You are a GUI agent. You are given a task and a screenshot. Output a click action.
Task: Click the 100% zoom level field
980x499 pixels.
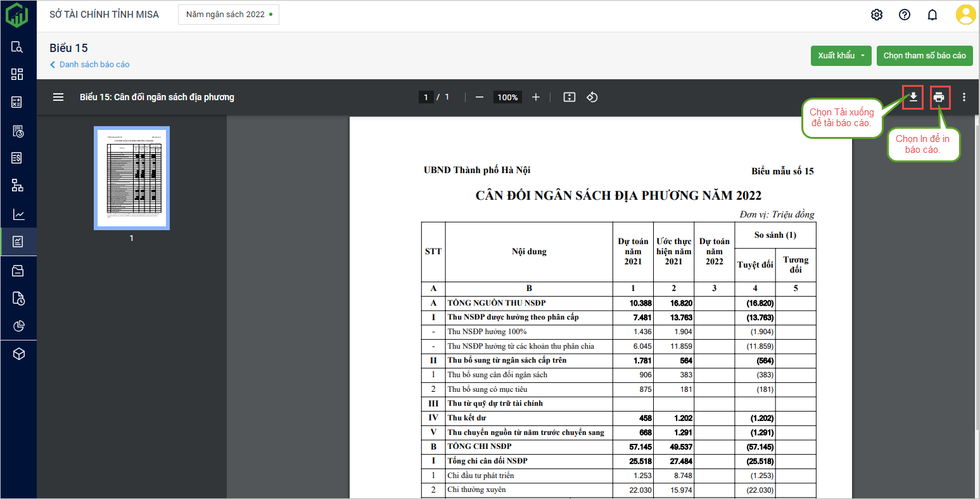507,97
